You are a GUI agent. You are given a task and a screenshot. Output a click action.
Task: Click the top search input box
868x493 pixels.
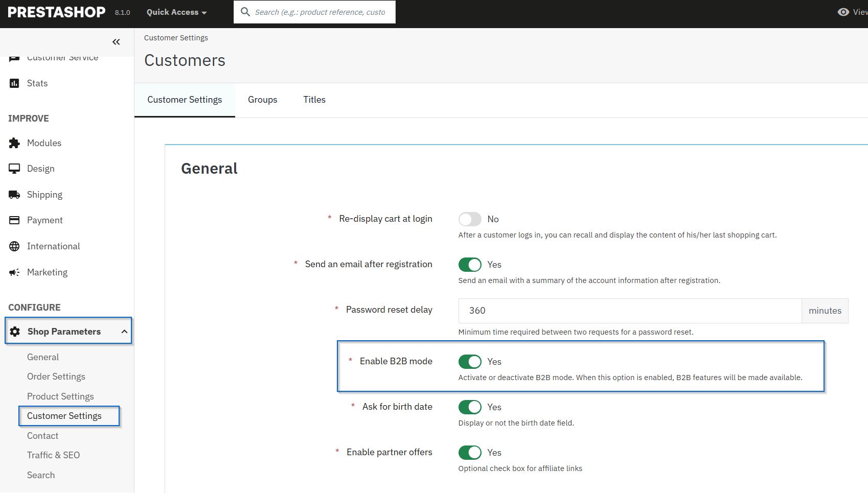point(314,12)
